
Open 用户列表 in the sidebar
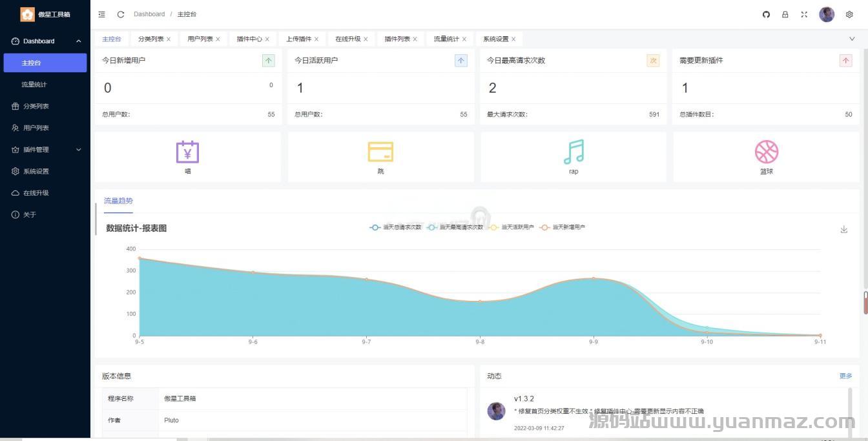coord(36,128)
